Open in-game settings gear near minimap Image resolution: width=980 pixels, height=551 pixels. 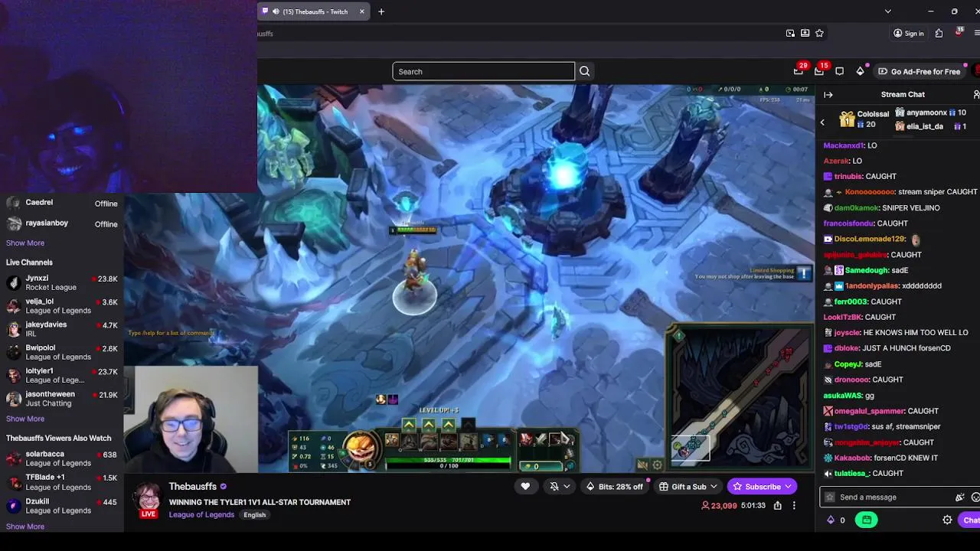[657, 465]
